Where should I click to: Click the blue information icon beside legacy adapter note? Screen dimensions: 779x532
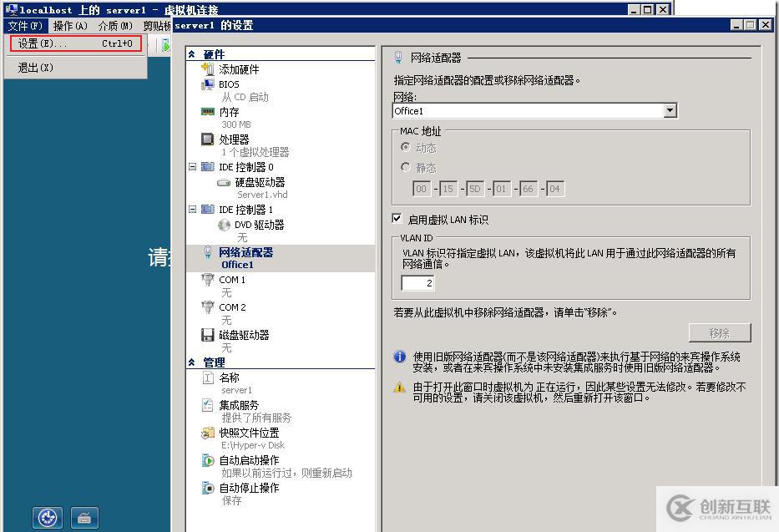coord(399,357)
